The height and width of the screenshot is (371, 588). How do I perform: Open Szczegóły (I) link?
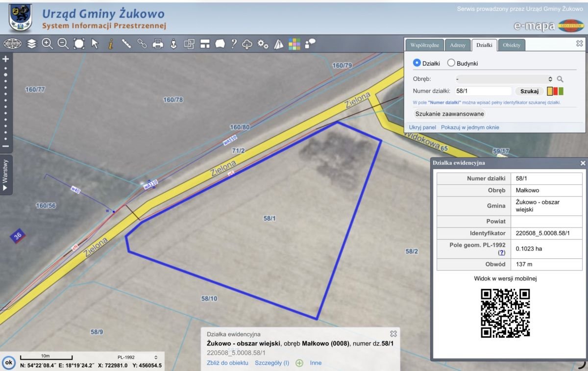(272, 363)
